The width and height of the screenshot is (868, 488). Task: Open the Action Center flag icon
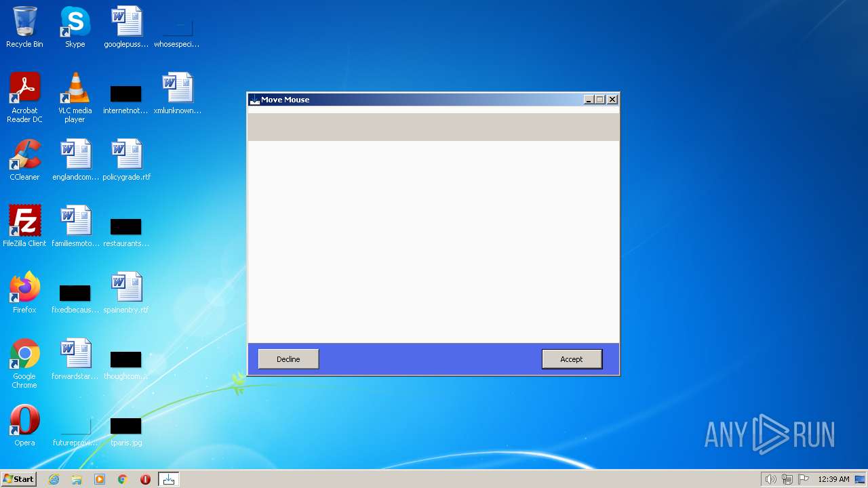coord(804,479)
